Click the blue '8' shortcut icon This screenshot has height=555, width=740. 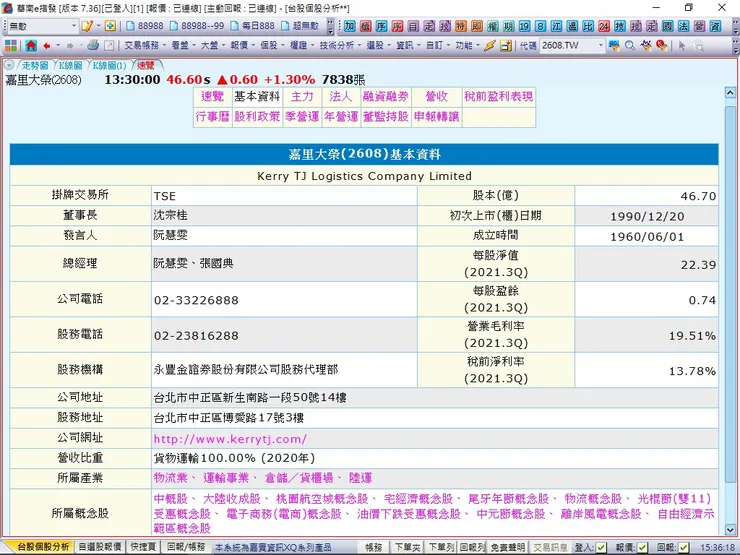[x=540, y=26]
